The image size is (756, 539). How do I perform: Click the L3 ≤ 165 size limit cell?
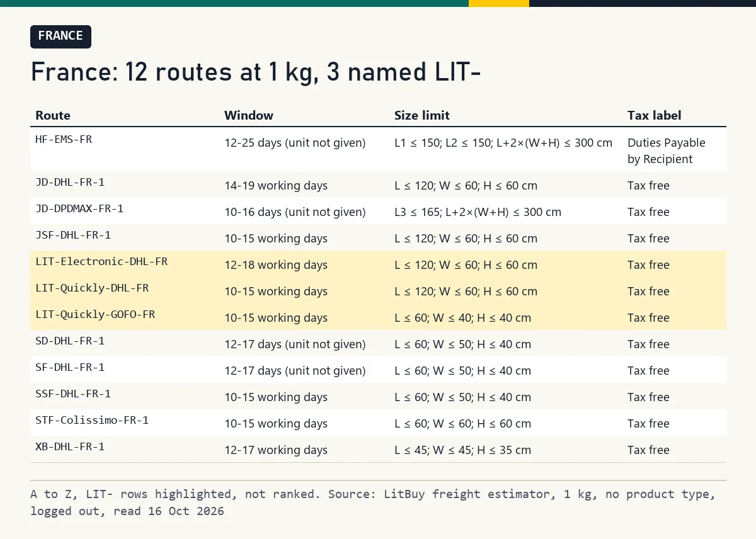(478, 212)
